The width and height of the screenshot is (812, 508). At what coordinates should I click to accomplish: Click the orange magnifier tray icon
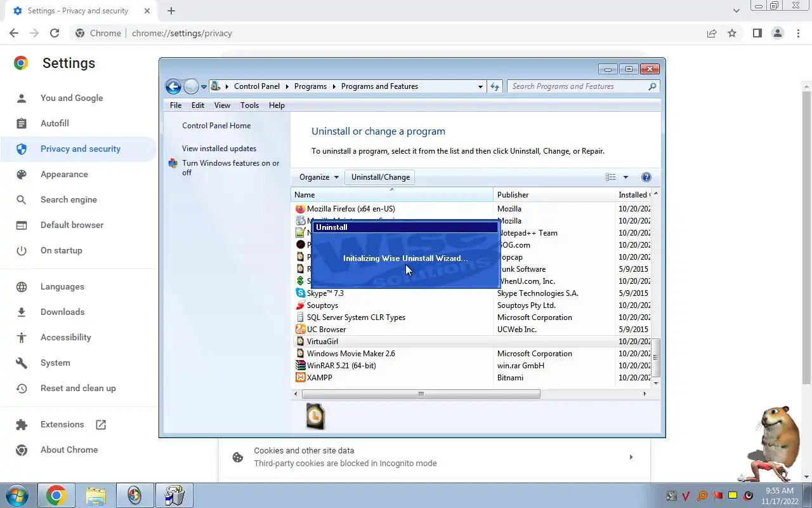(x=702, y=495)
